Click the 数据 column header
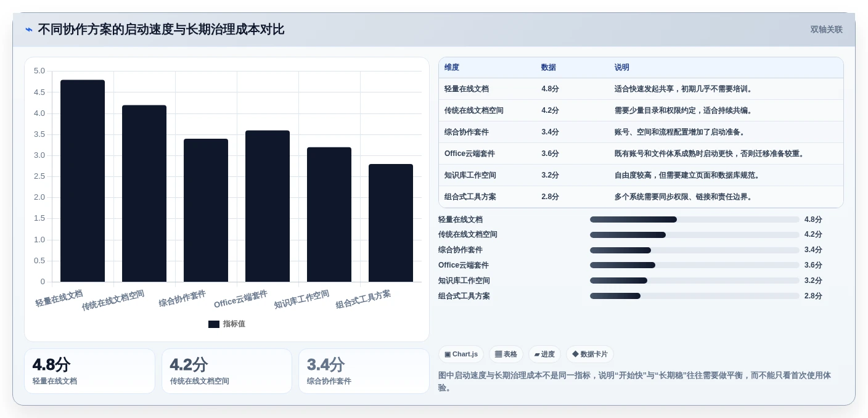Image resolution: width=868 pixels, height=418 pixels. [549, 67]
